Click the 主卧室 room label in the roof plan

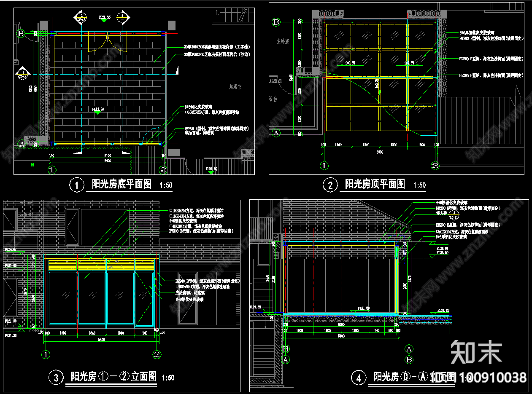click(283, 41)
